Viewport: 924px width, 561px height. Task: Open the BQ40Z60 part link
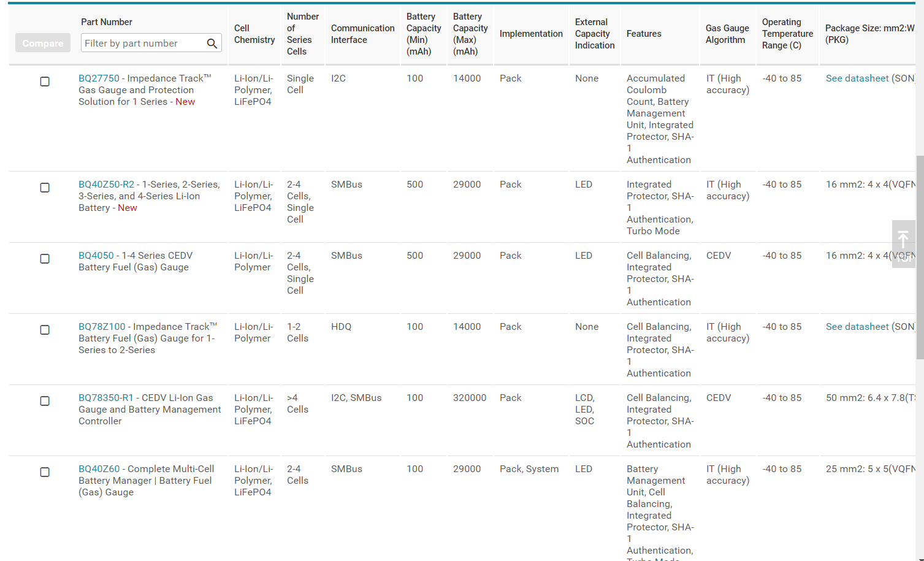click(99, 469)
